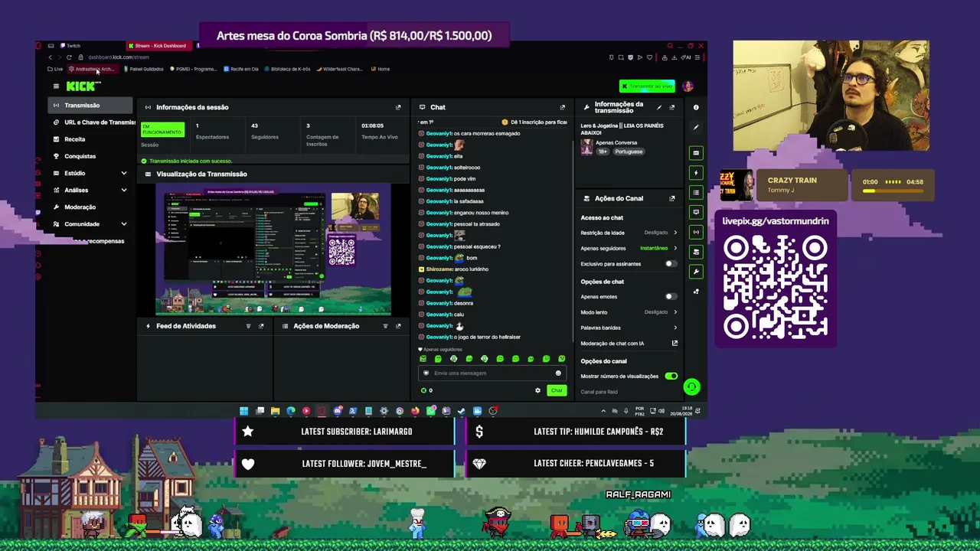Open Biblioteca de K-Irós bookmark

click(x=287, y=69)
